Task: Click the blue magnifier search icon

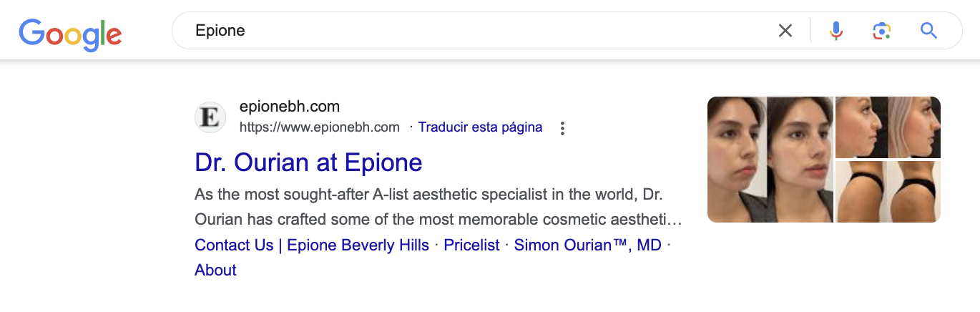Action: coord(928,31)
